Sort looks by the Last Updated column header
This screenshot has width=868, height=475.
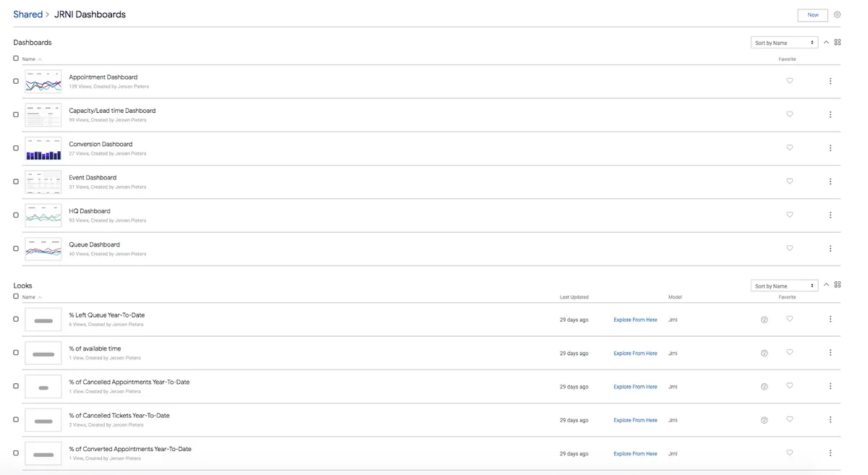(574, 297)
